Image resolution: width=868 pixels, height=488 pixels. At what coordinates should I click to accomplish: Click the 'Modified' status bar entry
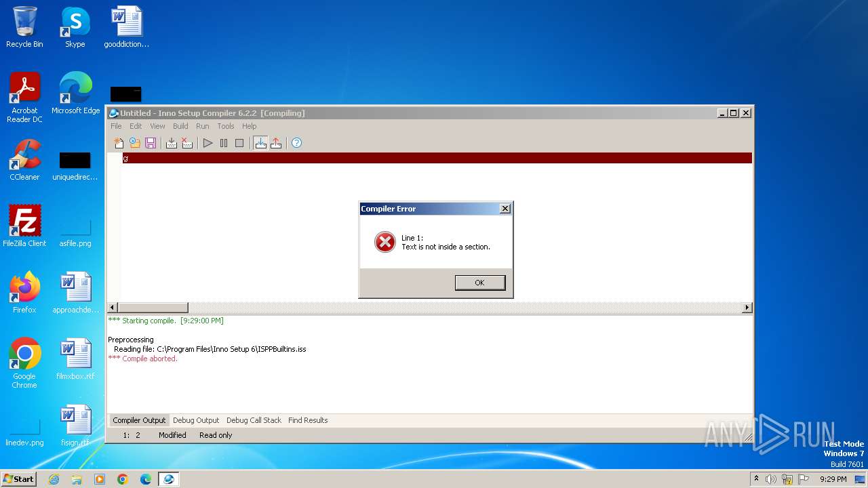[172, 435]
